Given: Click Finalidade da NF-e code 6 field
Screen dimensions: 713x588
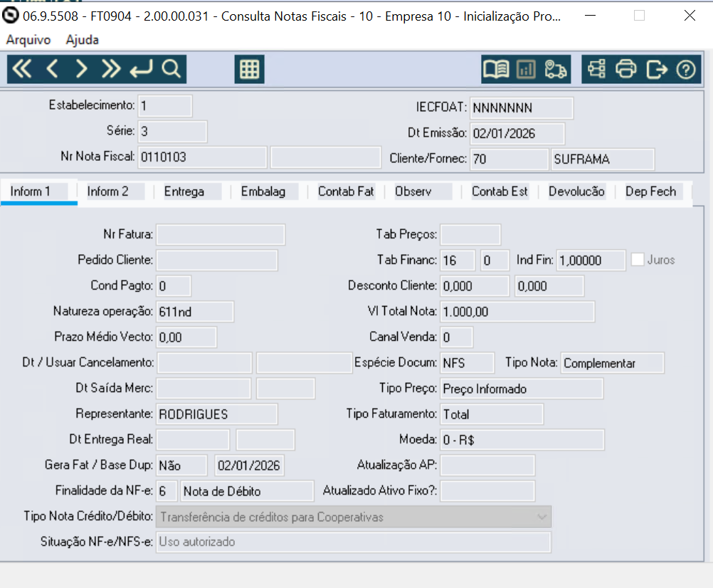Looking at the screenshot, I should (x=166, y=490).
